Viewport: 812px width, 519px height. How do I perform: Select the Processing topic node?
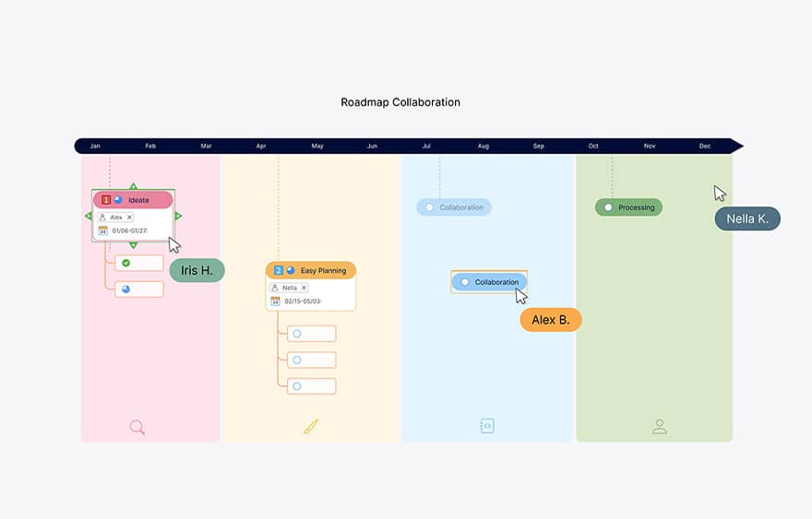point(628,207)
